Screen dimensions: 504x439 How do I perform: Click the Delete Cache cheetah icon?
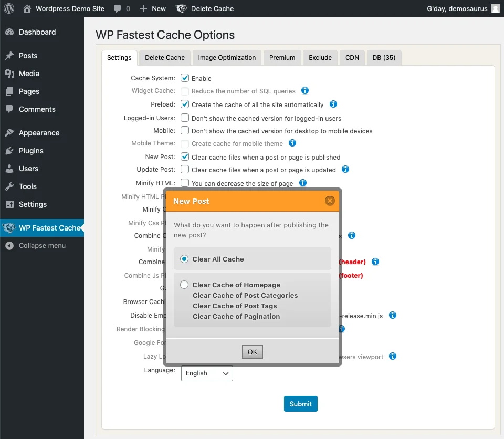coord(181,8)
